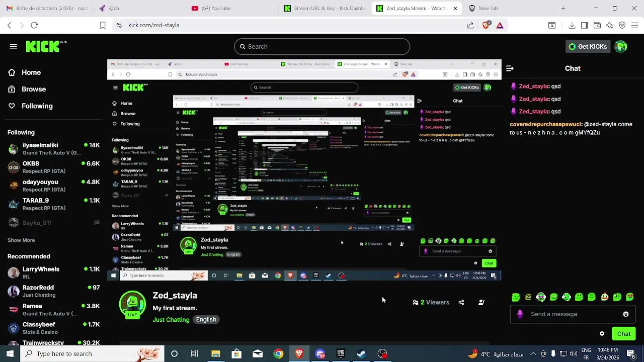Open Brave main menu

tap(635, 25)
